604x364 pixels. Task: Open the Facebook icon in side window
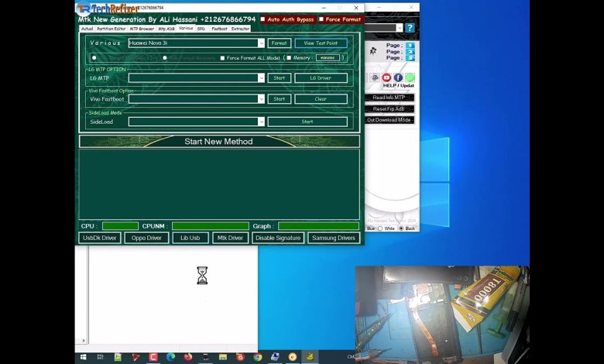point(398,77)
